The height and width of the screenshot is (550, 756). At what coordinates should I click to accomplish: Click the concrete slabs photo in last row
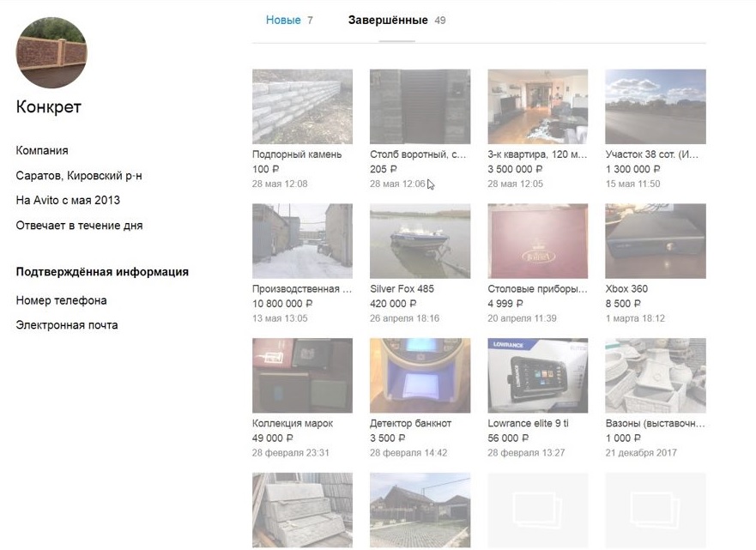coord(302,510)
